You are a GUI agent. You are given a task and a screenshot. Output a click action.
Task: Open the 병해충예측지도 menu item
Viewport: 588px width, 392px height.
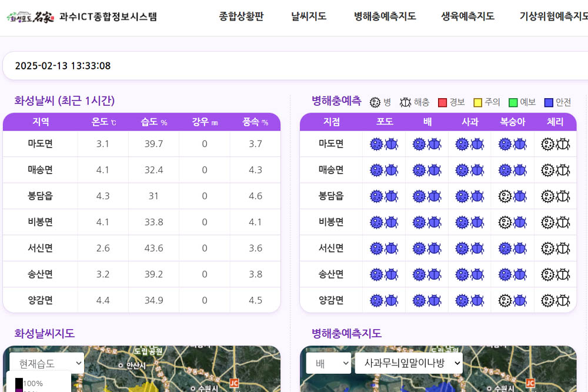[385, 16]
